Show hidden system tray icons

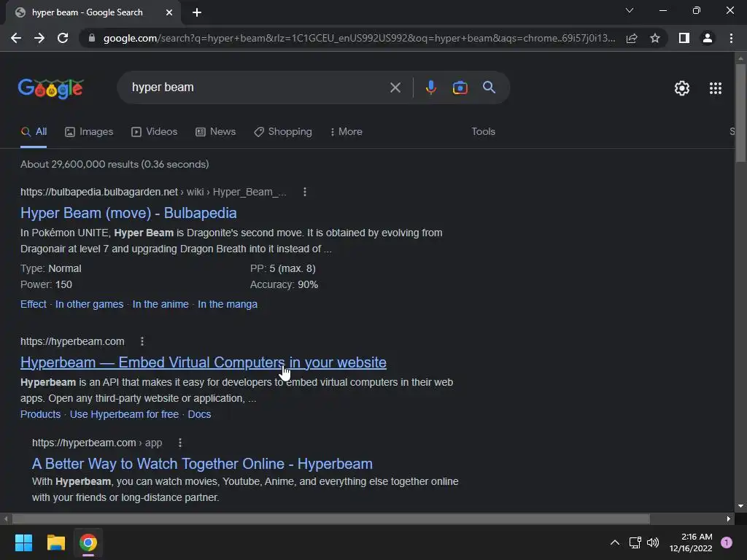pos(615,542)
